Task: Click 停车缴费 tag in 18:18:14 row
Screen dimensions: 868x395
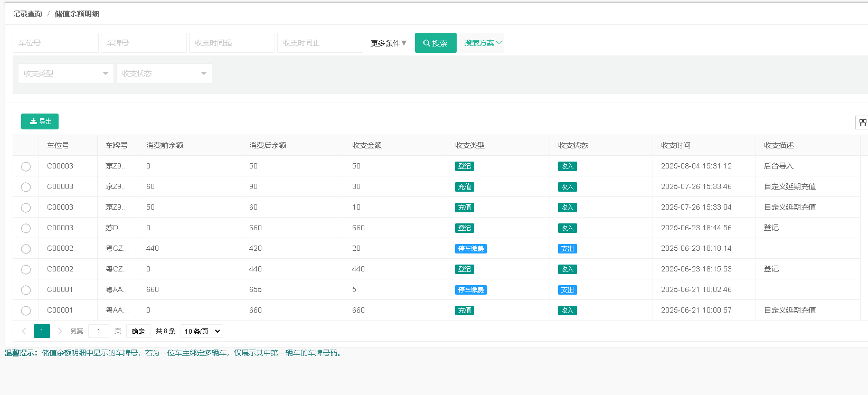Action: click(x=471, y=249)
